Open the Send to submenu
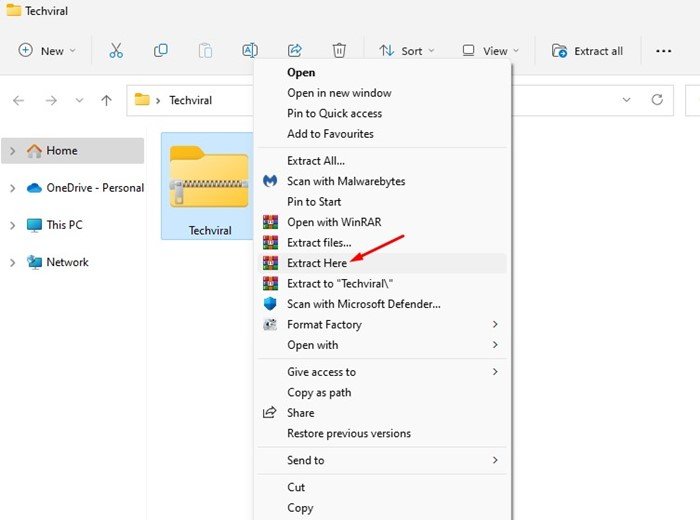The image size is (700, 520). [382, 460]
